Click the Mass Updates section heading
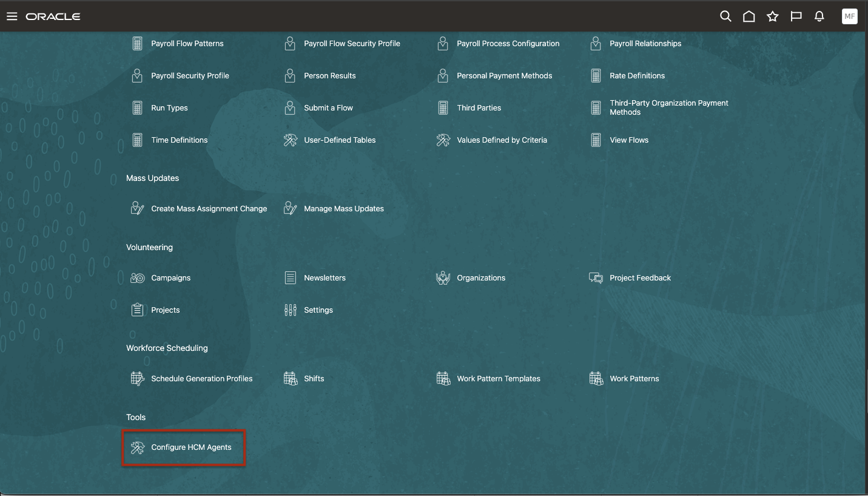868x496 pixels. pyautogui.click(x=152, y=178)
